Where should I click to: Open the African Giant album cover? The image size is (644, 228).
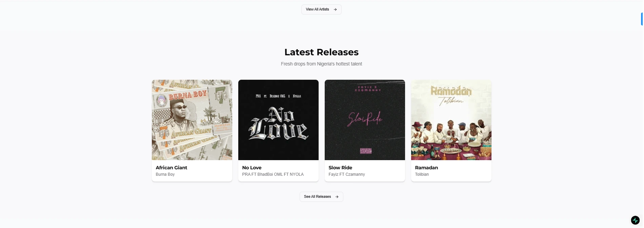click(x=192, y=120)
